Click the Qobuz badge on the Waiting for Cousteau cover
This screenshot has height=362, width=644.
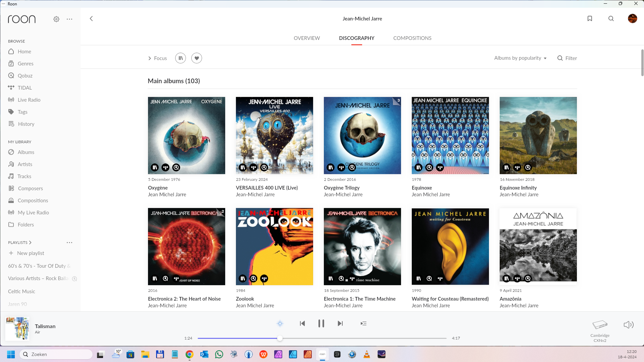tap(429, 278)
